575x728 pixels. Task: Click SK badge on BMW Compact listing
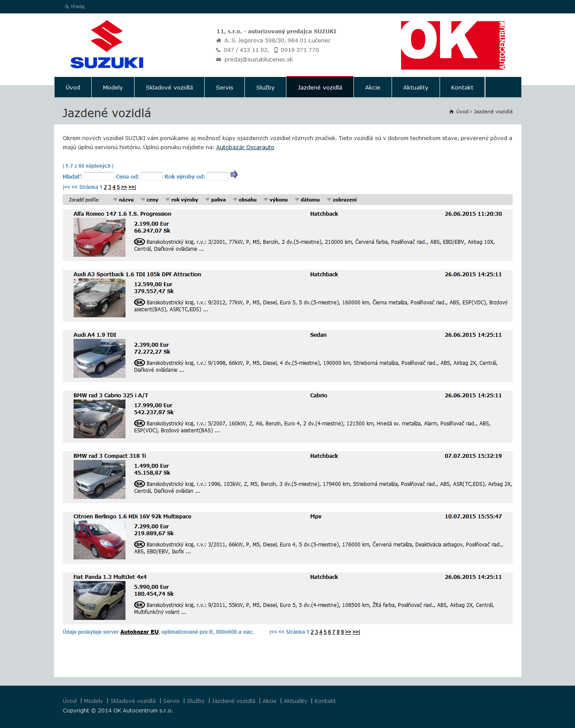(x=139, y=484)
